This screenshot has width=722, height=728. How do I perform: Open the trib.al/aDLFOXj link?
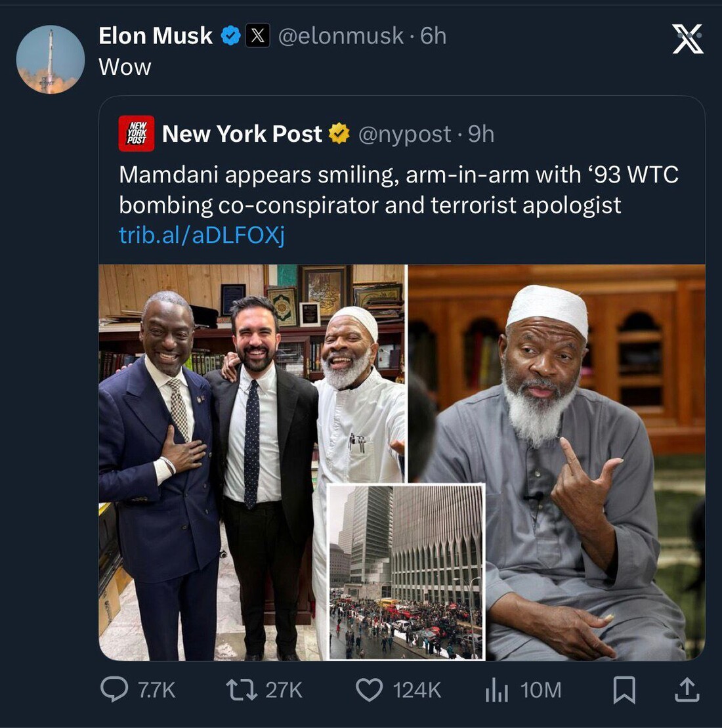[202, 235]
